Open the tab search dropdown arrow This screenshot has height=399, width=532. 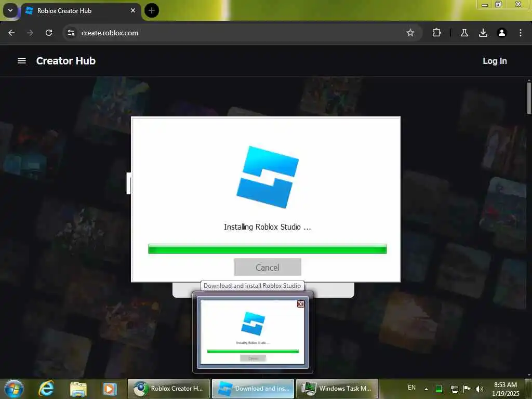pyautogui.click(x=10, y=10)
